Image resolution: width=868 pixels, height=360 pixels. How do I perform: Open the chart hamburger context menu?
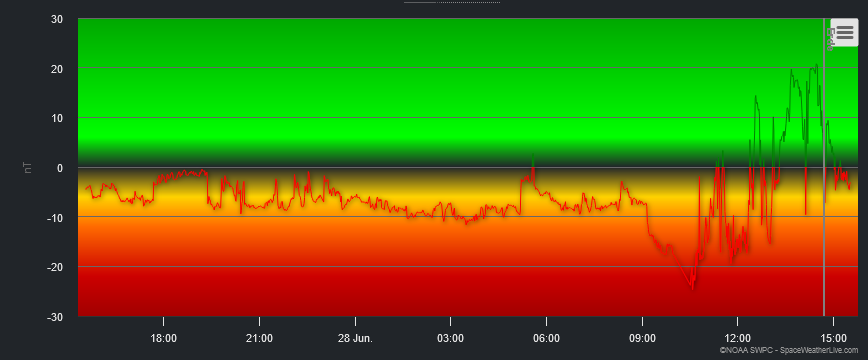(x=844, y=33)
